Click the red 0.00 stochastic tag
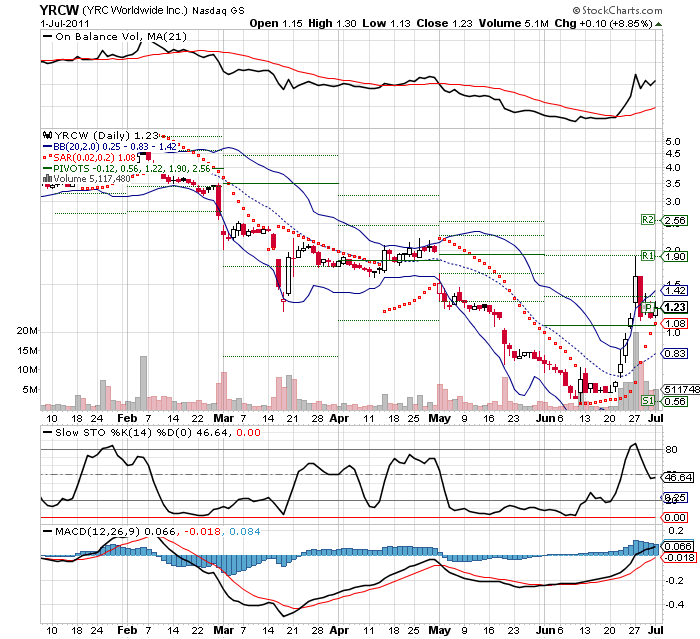This screenshot has width=700, height=639. (x=675, y=518)
